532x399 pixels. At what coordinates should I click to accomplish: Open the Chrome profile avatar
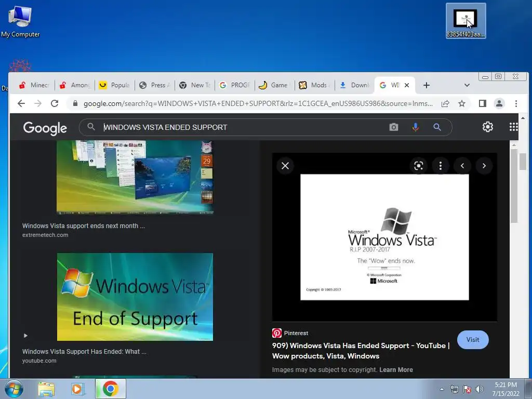pos(499,103)
